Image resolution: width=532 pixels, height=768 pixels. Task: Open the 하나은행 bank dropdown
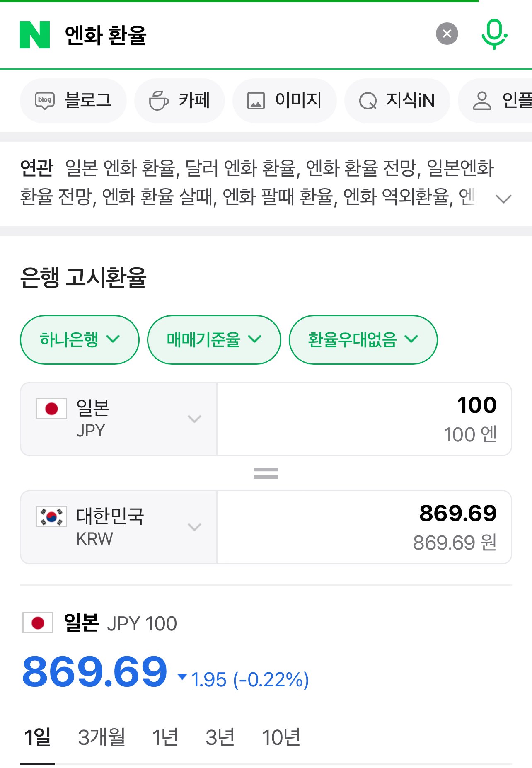click(x=80, y=340)
